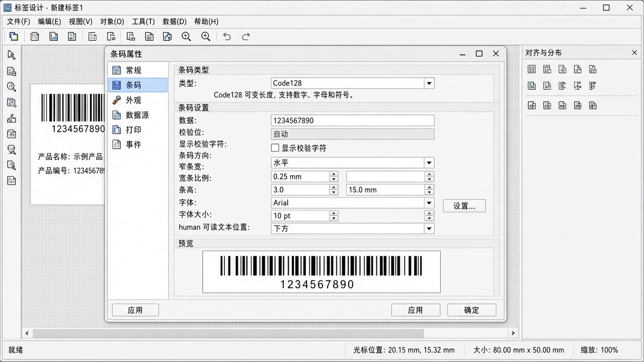The image size is (644, 362).
Task: Expand the Code128 type dropdown
Action: click(429, 83)
